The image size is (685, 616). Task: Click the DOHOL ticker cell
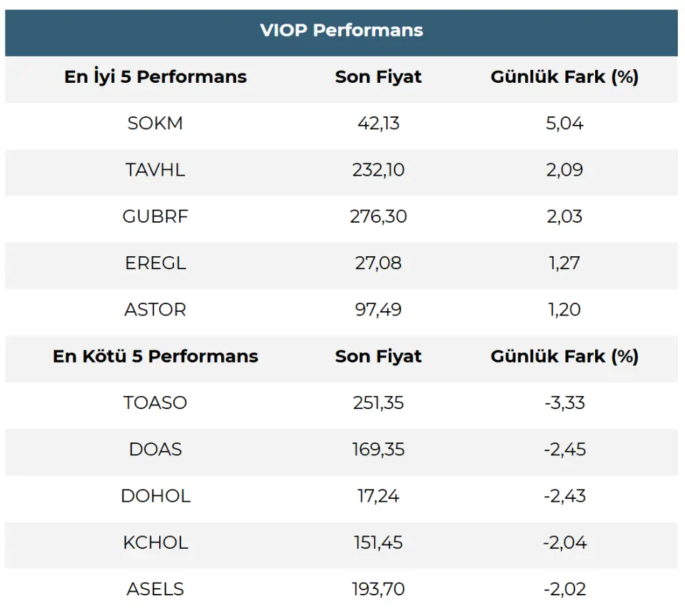point(156,496)
